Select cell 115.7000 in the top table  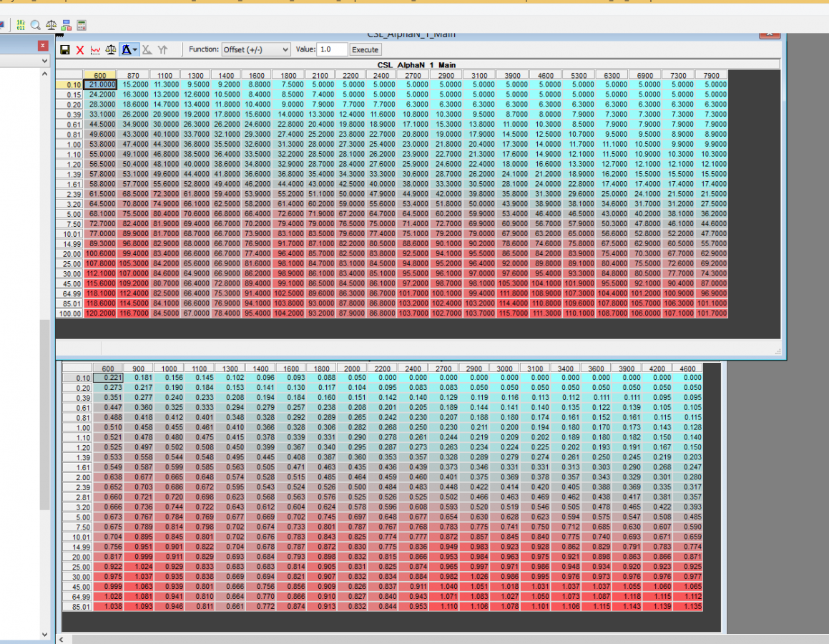coord(512,313)
